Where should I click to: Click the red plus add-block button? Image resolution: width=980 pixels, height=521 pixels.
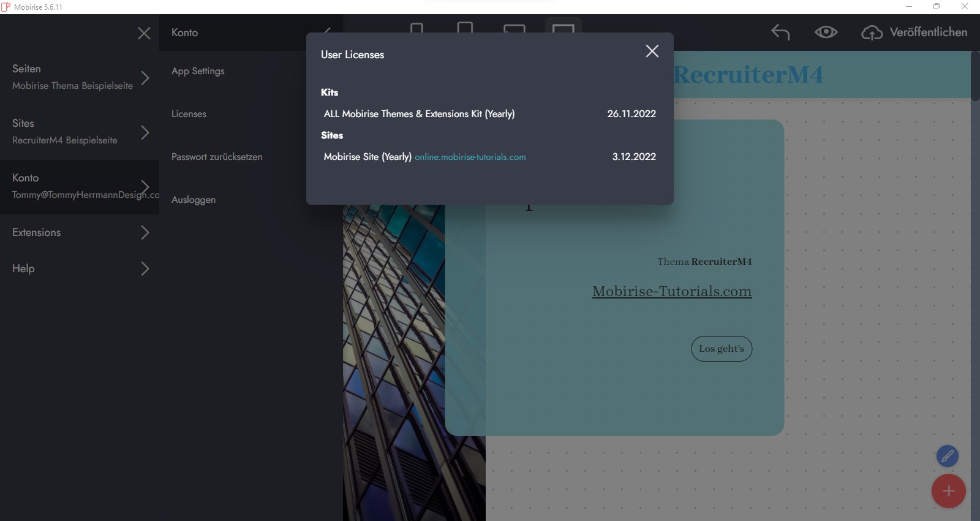[x=949, y=491]
